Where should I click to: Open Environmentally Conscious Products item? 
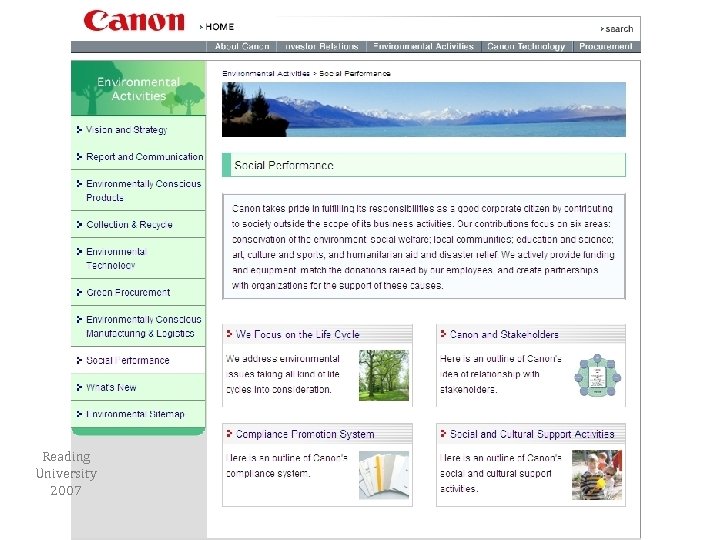(x=144, y=191)
